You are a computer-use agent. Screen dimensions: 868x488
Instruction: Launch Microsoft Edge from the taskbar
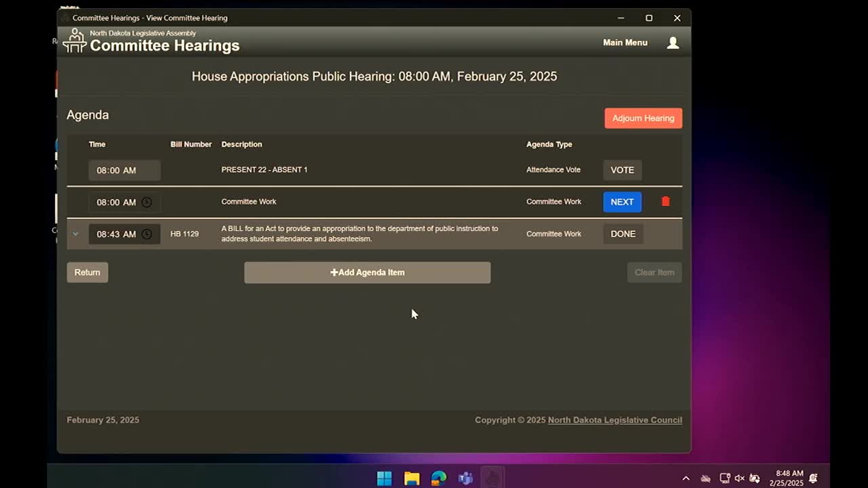(x=439, y=478)
